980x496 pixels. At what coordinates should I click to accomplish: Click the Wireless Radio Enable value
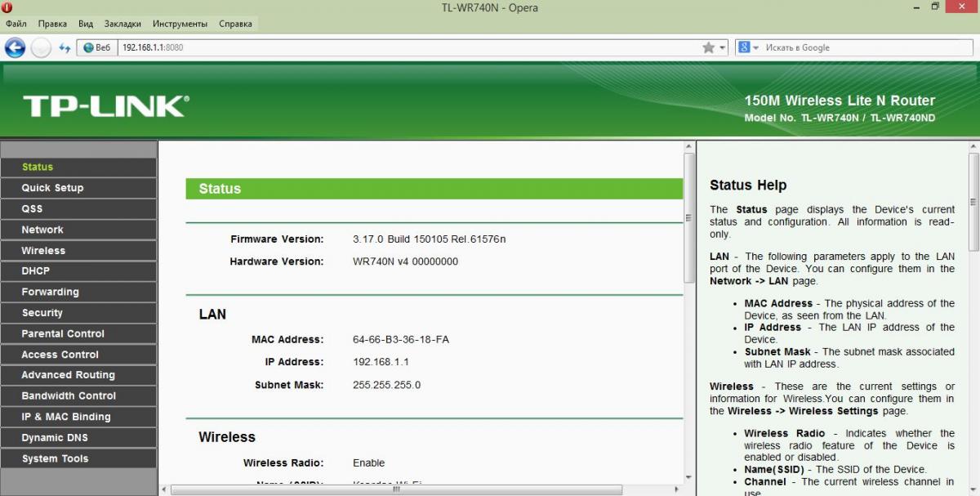click(368, 462)
